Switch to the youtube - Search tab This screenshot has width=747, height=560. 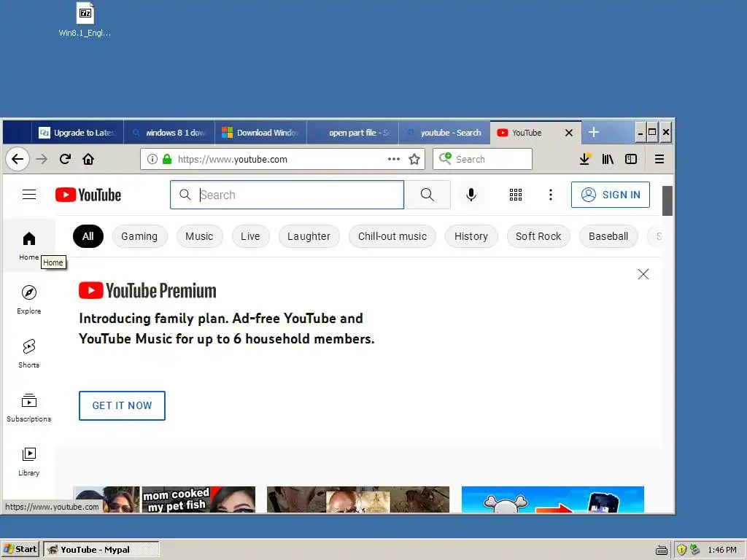[444, 133]
